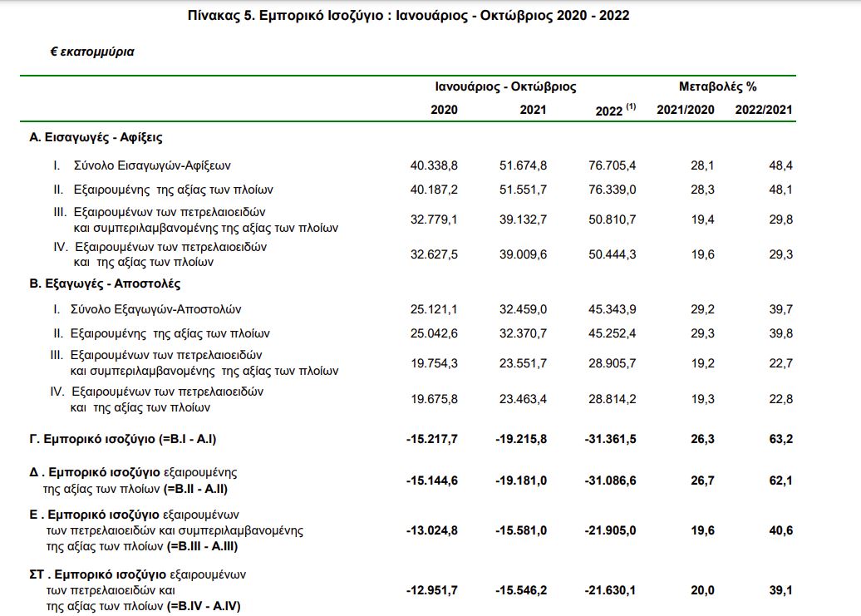Click value 32.459,0 in exports total row
The image size is (861, 616).
click(523, 309)
